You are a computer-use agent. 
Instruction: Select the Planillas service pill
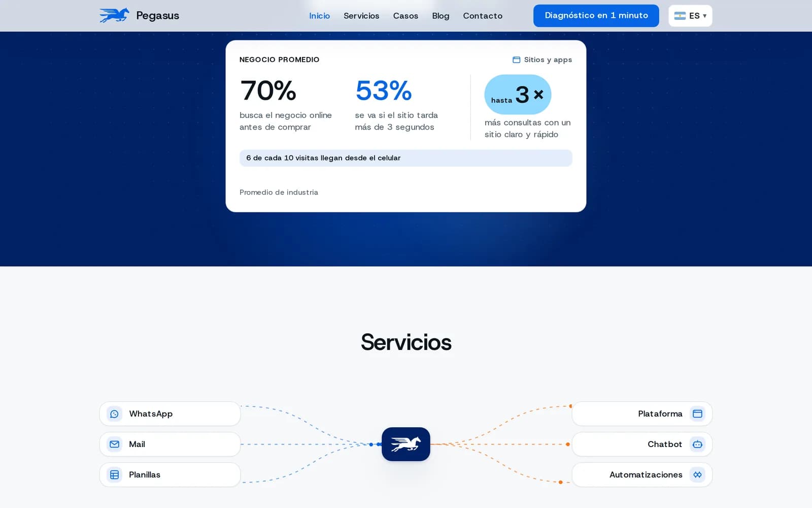pos(170,475)
